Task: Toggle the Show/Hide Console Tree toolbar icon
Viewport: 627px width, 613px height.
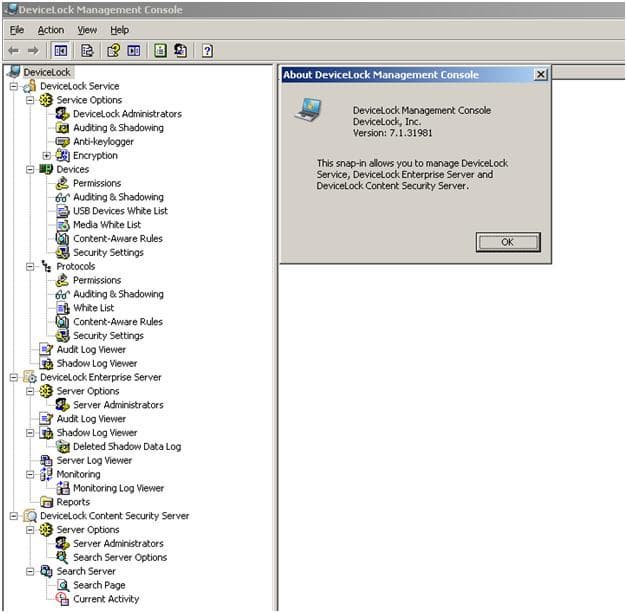Action: [61, 51]
